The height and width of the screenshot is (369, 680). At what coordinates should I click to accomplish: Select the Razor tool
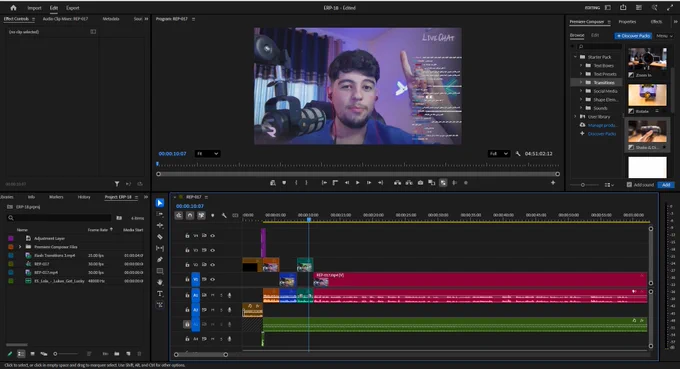160,237
